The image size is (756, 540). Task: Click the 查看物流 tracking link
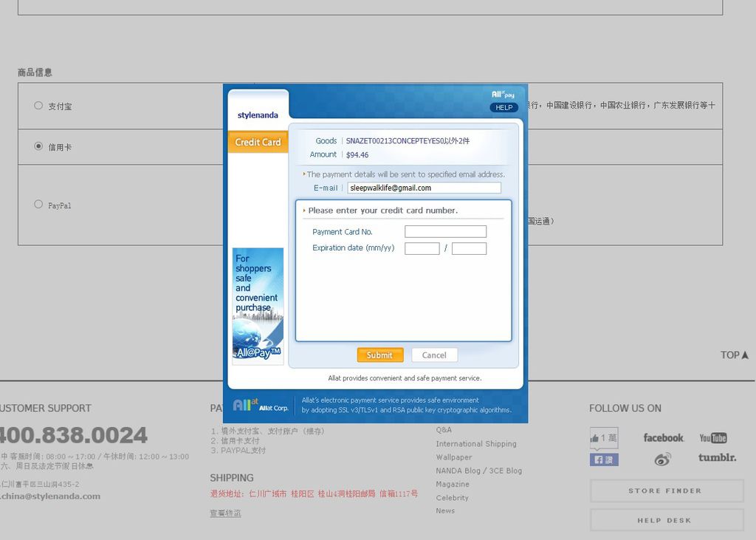point(225,513)
